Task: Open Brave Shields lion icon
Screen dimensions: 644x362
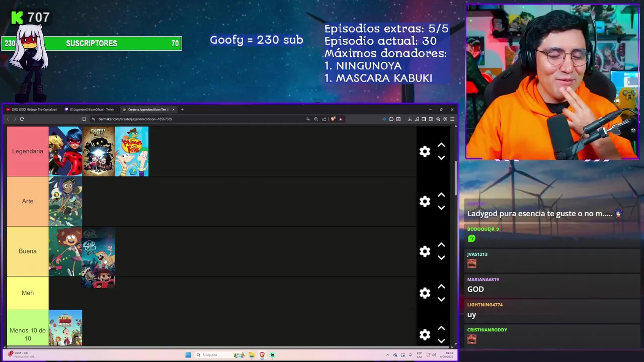Action: [333, 119]
